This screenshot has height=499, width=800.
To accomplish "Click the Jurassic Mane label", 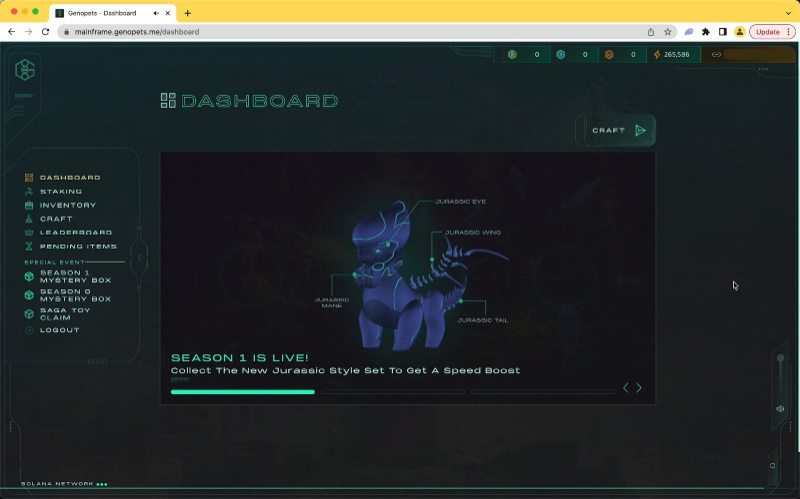I will click(x=332, y=303).
